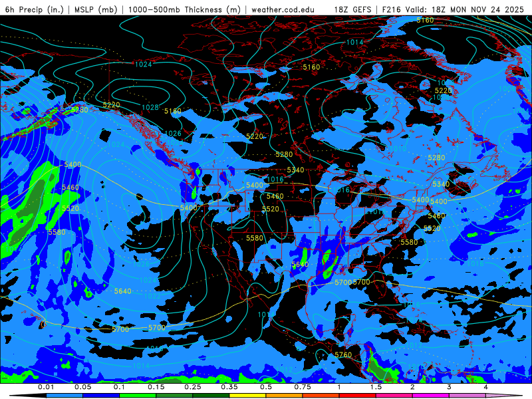Click the 0.01 legend value
This screenshot has height=399, width=532.
(46, 387)
